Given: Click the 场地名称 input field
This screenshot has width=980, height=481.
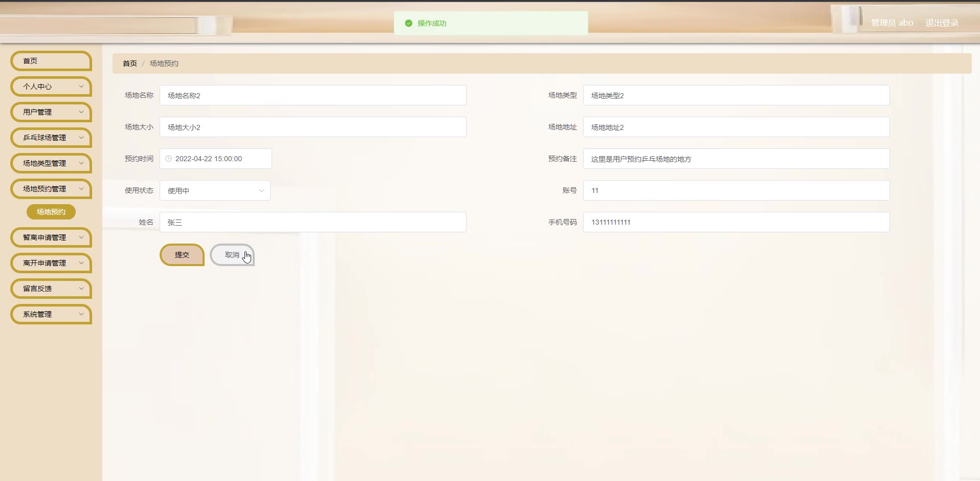Looking at the screenshot, I should click(313, 95).
